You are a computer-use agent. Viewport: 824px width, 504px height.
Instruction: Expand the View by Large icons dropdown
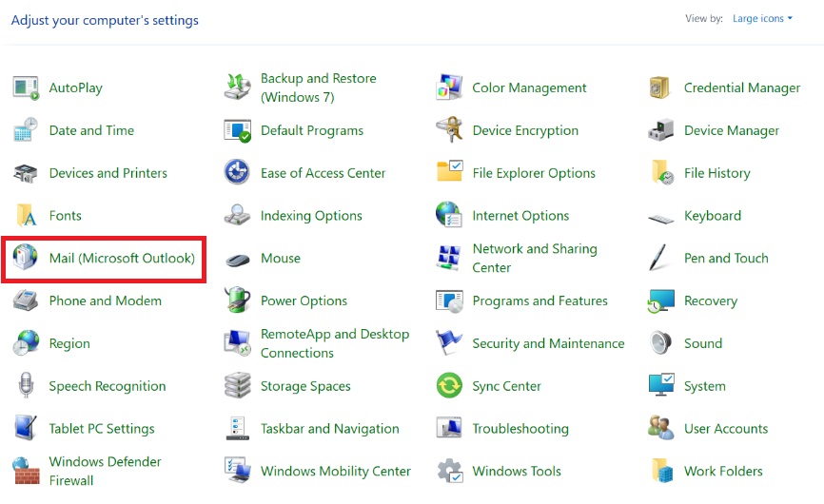click(x=762, y=19)
